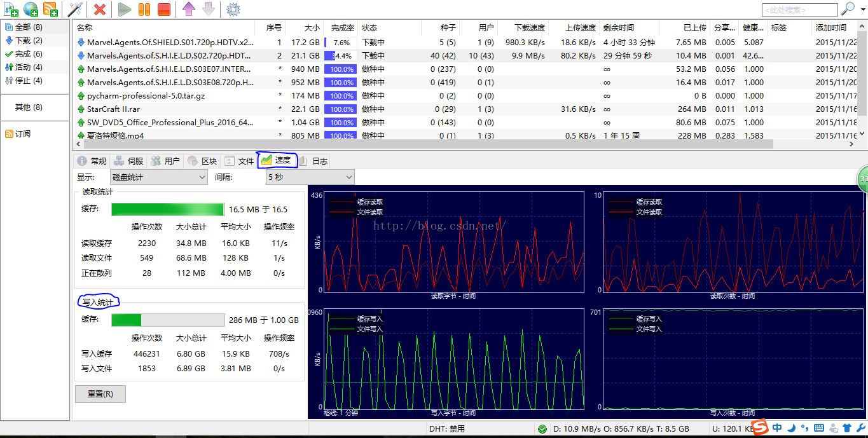
Task: Sort by the 上传速度 column header
Action: (x=574, y=28)
